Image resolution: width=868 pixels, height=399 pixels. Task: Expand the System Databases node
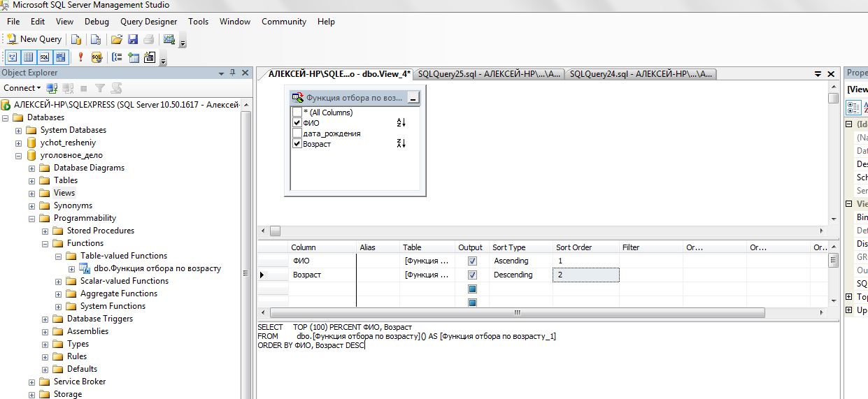[18, 130]
